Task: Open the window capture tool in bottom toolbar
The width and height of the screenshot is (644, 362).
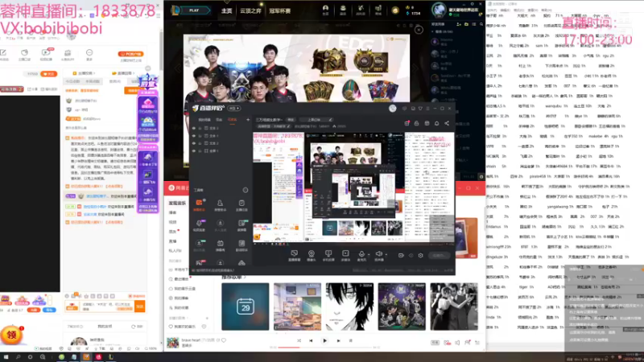Action: [x=294, y=255]
